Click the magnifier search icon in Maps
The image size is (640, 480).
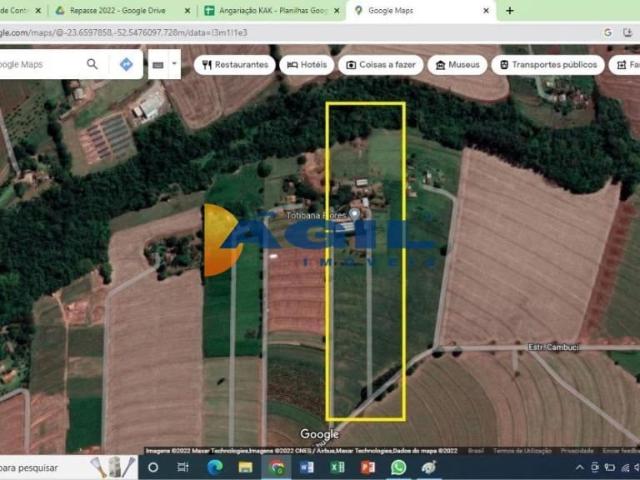tap(92, 64)
